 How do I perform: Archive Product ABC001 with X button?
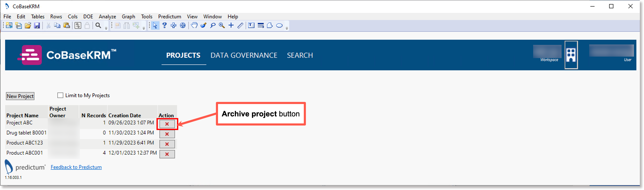coord(167,154)
